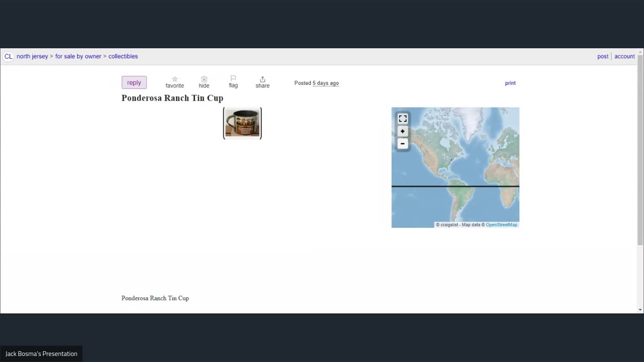Open the Ponderosa Ranch tin cup thumbnail
644x362 pixels.
tap(243, 123)
